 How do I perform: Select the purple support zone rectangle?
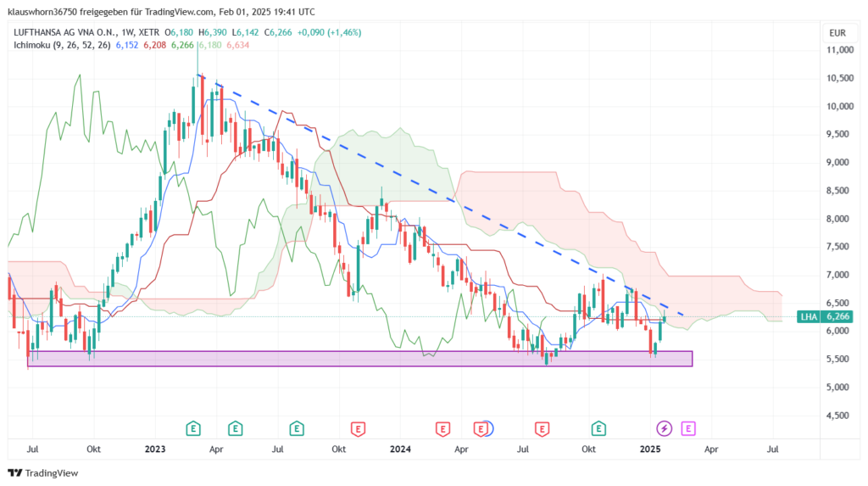[x=359, y=359]
